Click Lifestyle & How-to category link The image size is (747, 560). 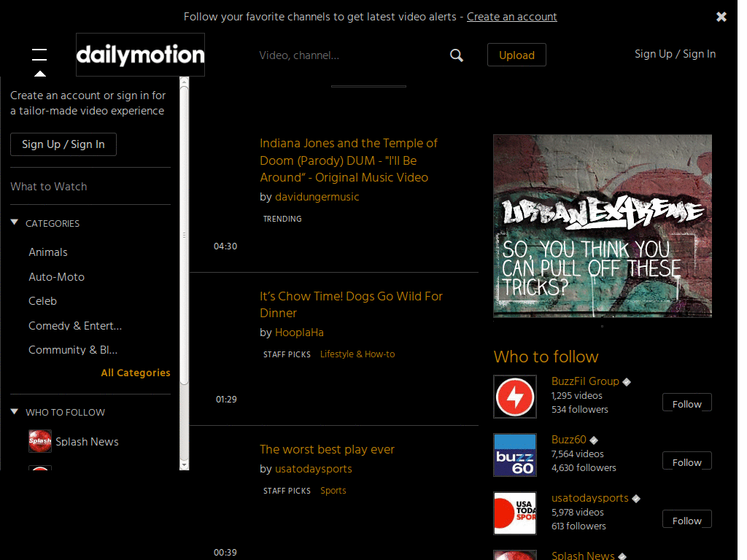[x=357, y=354]
